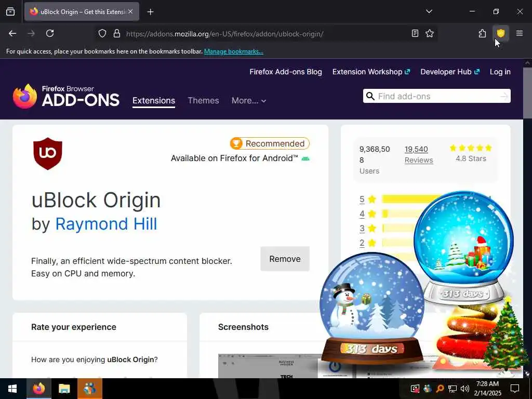This screenshot has width=532, height=399.
Task: Open the network tray icon
Action: coord(453,389)
